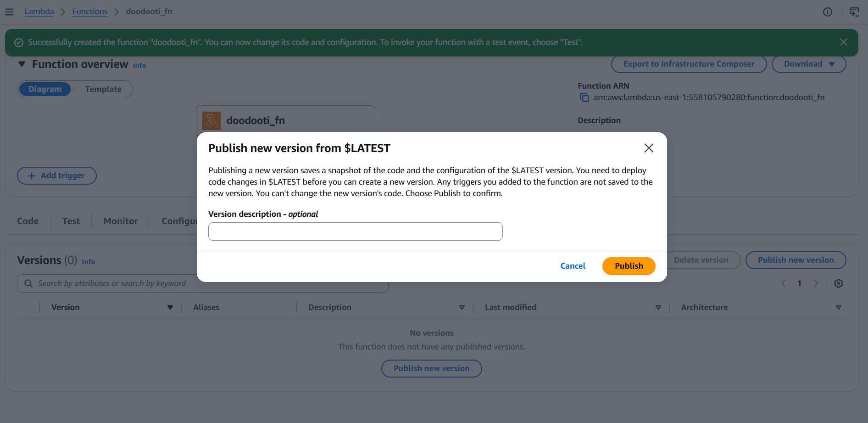The width and height of the screenshot is (868, 423).
Task: Open the CloudShell screen icon in header
Action: pyautogui.click(x=854, y=12)
